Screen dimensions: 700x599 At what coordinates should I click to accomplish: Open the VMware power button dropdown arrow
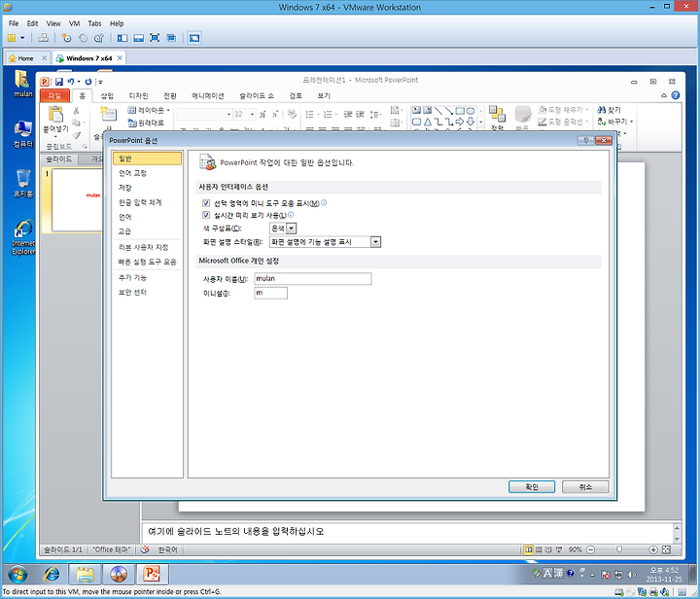[22, 38]
